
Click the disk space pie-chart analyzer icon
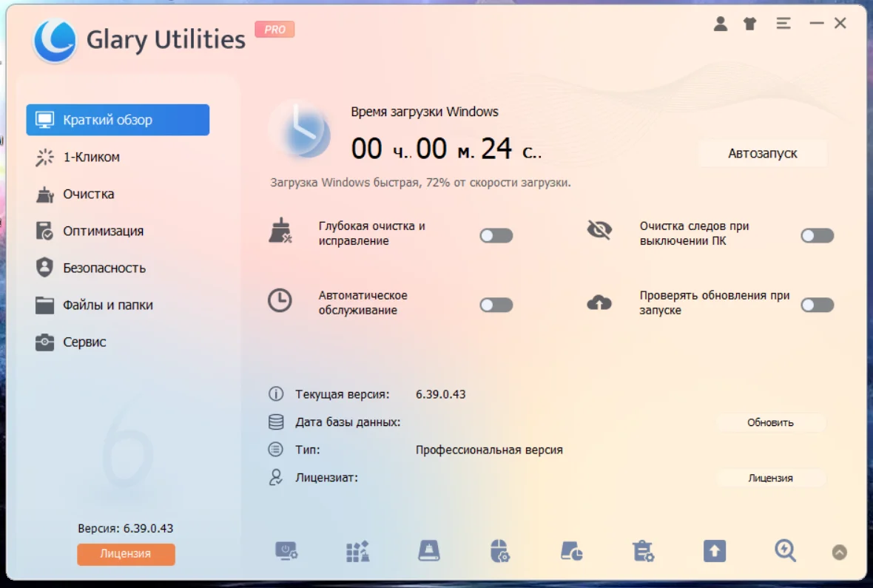(x=572, y=551)
